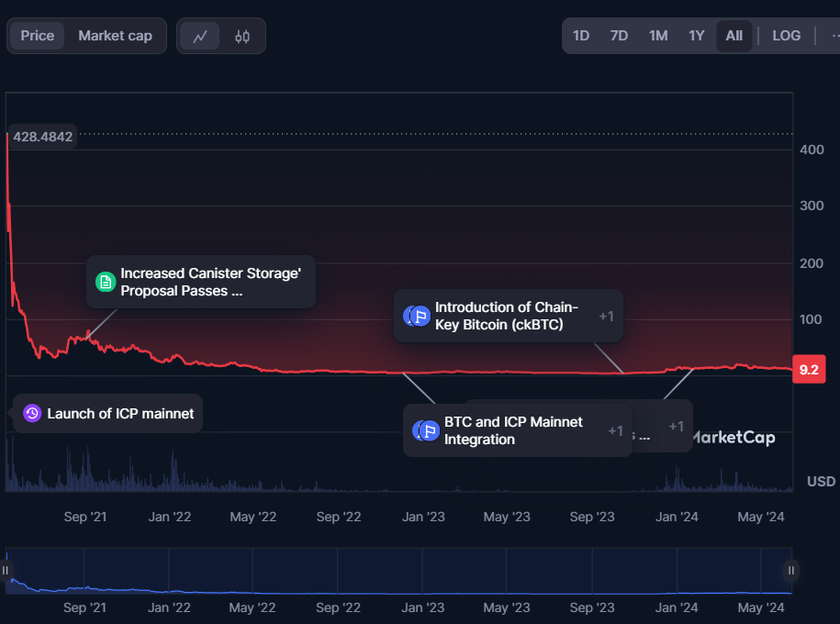The height and width of the screenshot is (624, 840).
Task: Click the USD currency label
Action: point(822,482)
